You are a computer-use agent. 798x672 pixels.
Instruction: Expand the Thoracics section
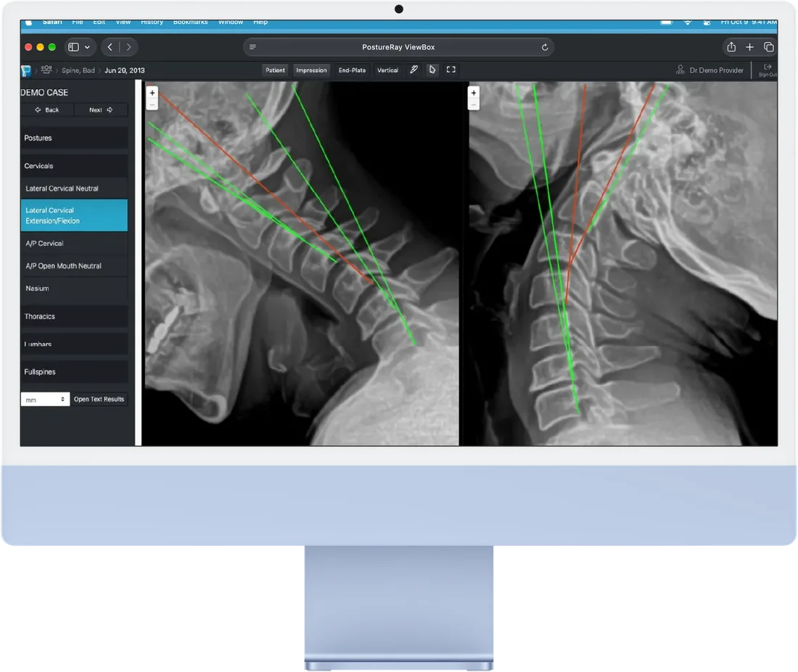[x=74, y=316]
